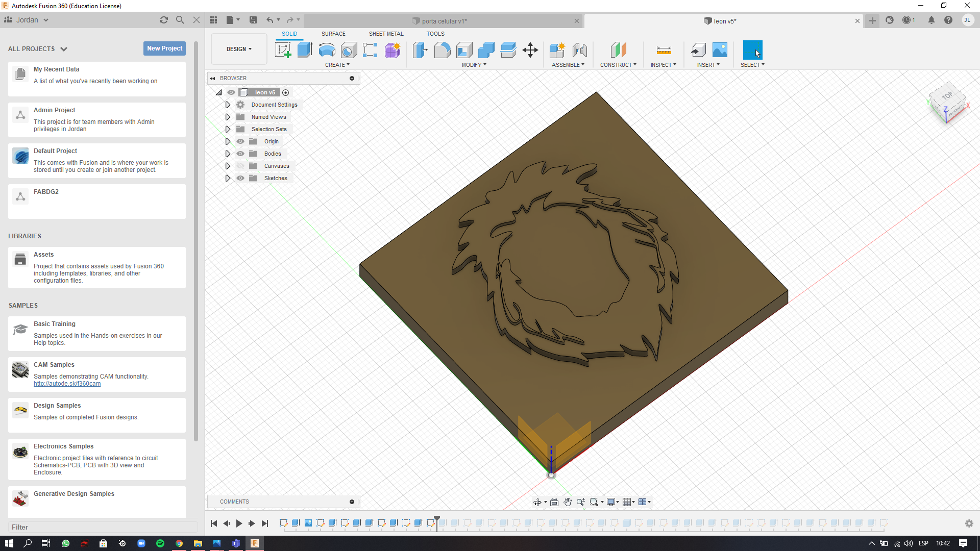Choose the Joint tool
The width and height of the screenshot is (980, 551).
[x=579, y=50]
